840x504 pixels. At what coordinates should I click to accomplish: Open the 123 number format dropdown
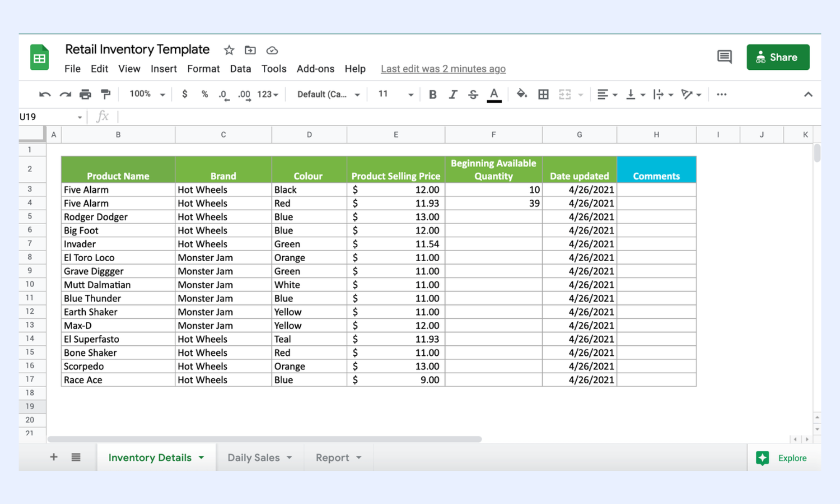[x=268, y=94]
